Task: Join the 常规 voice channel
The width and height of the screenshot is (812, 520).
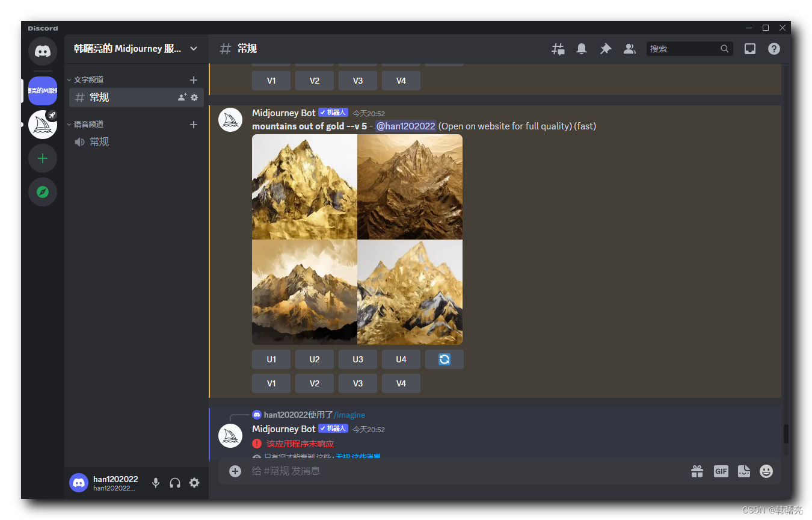Action: 137,142
